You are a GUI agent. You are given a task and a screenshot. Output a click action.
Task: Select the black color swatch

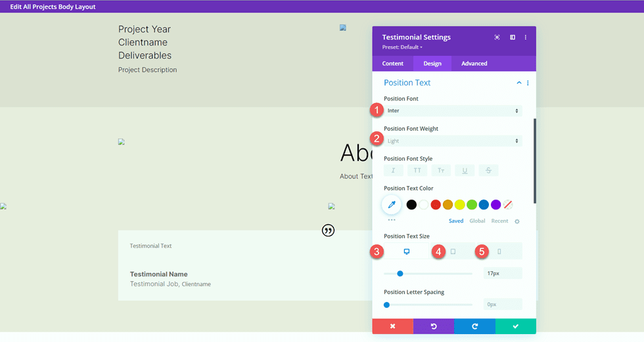click(x=411, y=205)
